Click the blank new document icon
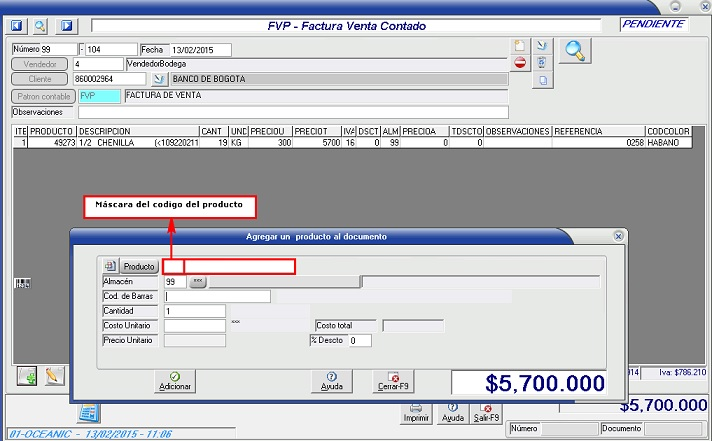712x441 pixels. (519, 46)
